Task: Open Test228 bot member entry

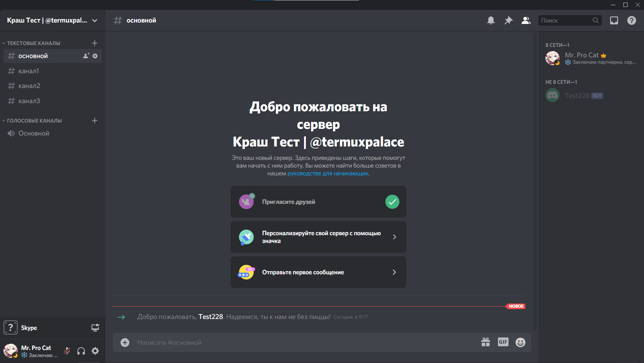Action: point(591,95)
